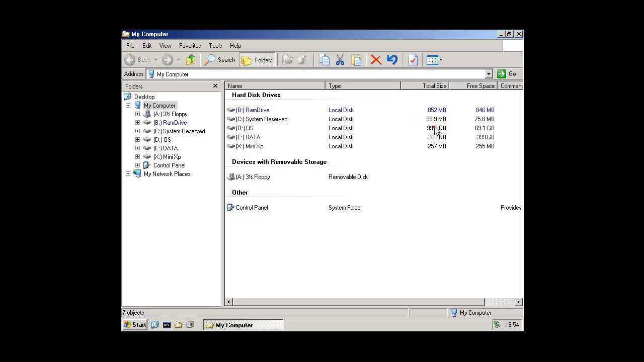Open the Search pane
The width and height of the screenshot is (644, 362).
220,60
